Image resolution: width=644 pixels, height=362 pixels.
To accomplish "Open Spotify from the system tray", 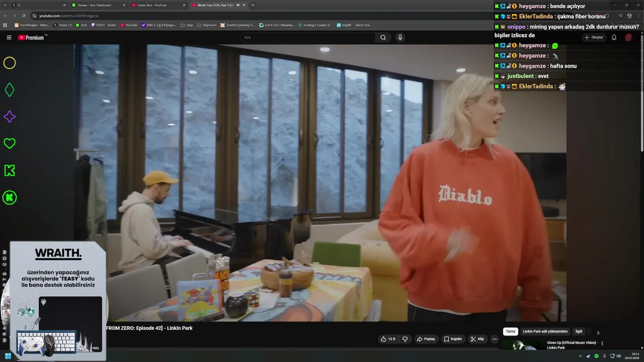I will [596, 356].
